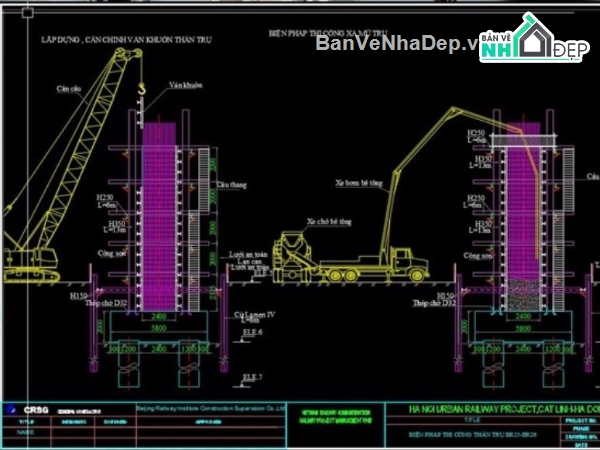Select the 'Xe chở bê tông' label

coord(329,222)
